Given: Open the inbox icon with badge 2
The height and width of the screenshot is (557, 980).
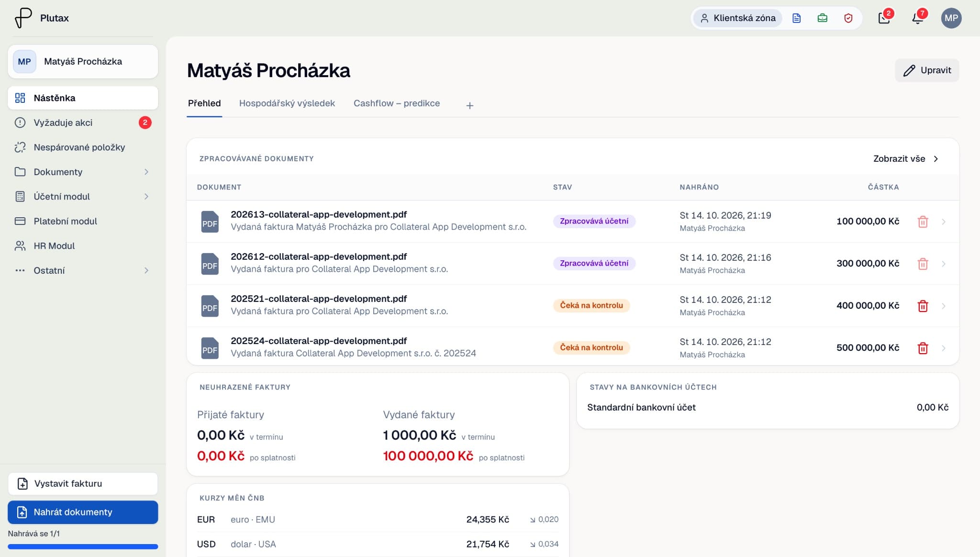Looking at the screenshot, I should click(x=884, y=18).
